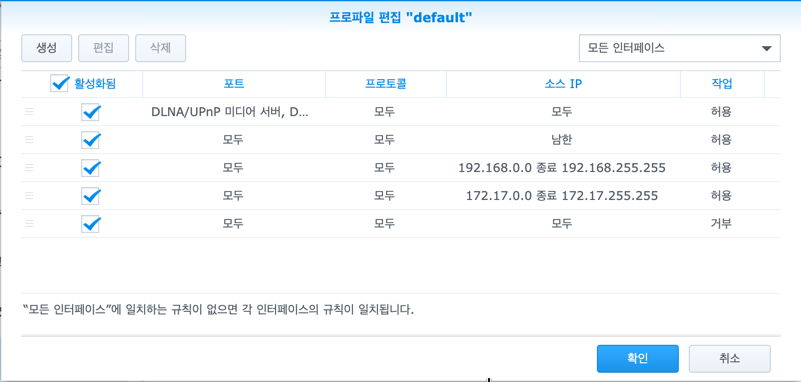Screen dimensions: 801x382
Task: Disable the final 거부 rule checkbox
Action: [x=90, y=224]
